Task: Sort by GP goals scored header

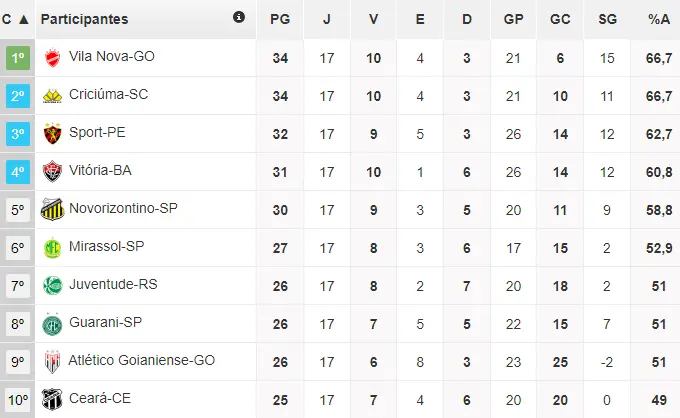Action: point(513,19)
